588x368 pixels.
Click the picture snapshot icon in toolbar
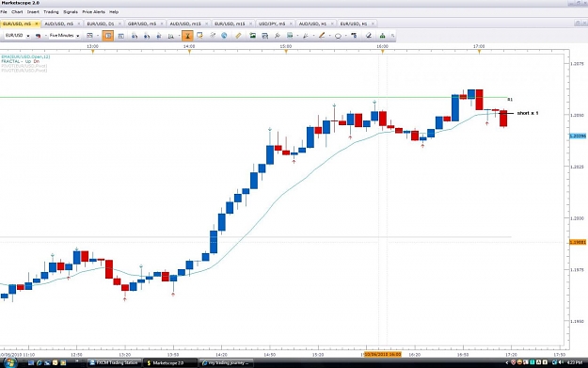252,36
